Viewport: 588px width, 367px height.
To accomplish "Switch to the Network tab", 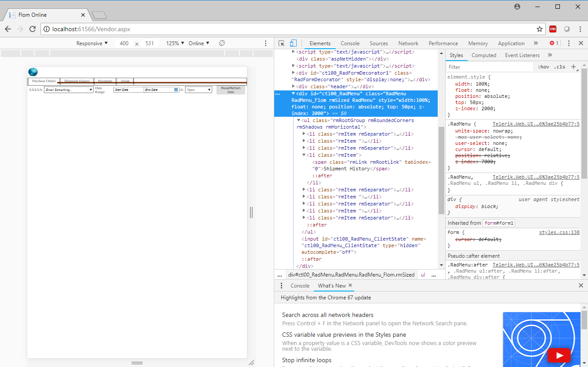I will [408, 43].
